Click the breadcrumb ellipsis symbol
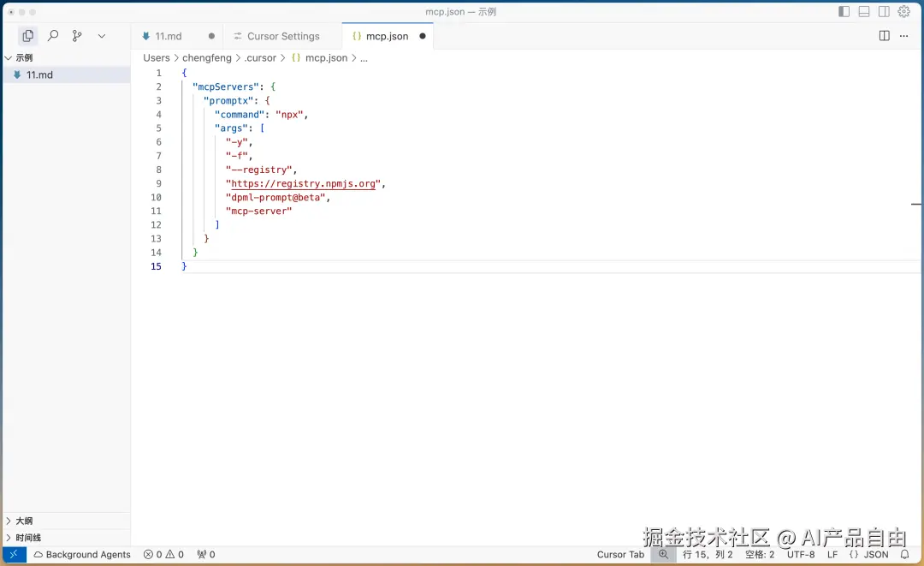 [364, 57]
